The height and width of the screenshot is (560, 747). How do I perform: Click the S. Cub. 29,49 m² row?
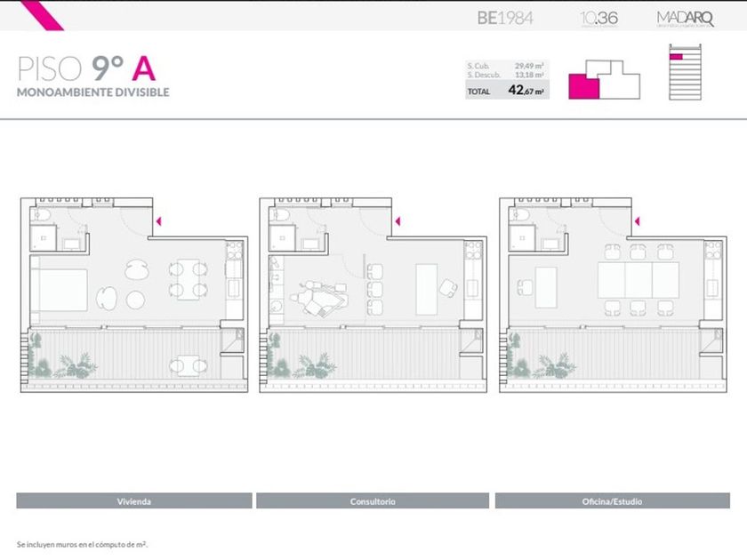506,66
